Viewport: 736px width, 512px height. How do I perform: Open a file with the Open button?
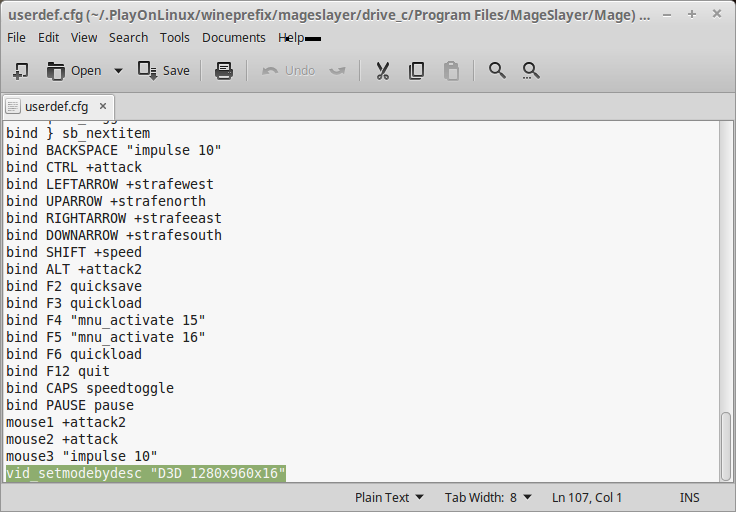pyautogui.click(x=74, y=71)
